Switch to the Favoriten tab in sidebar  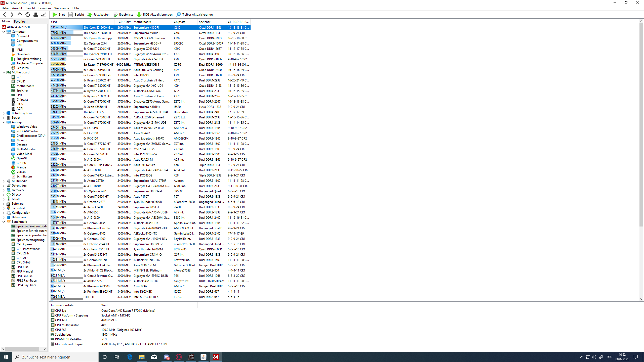(20, 22)
